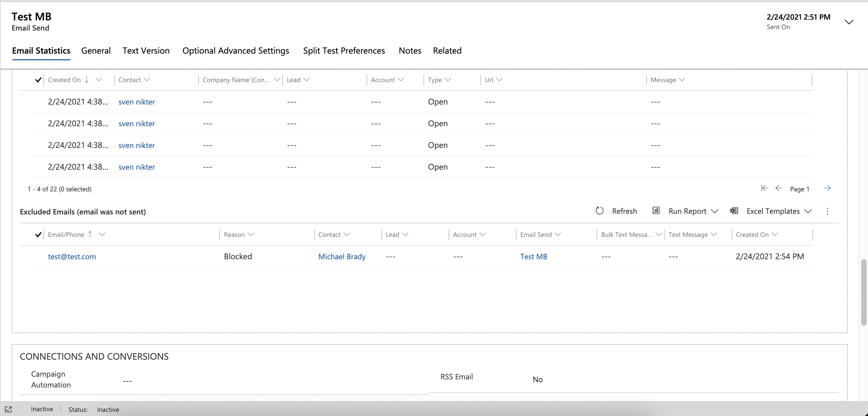Viewport: 868px width, 416px height.
Task: Open the Reason column dropdown
Action: pyautogui.click(x=251, y=234)
